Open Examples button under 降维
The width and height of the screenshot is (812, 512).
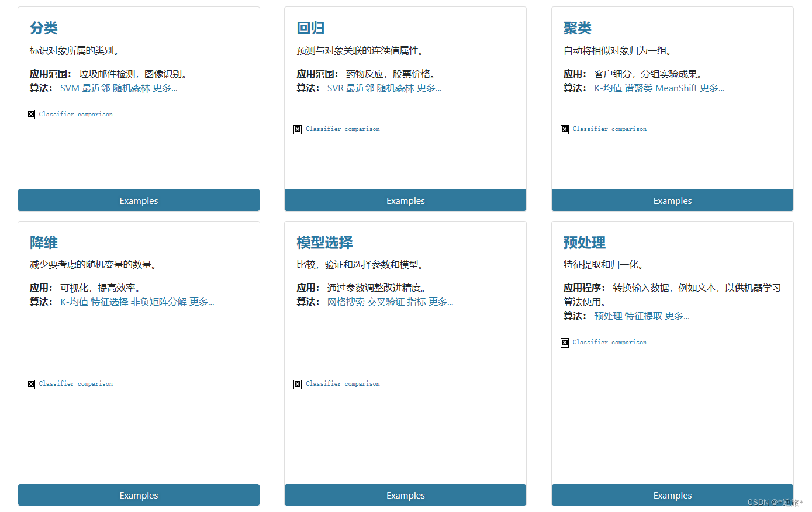click(x=139, y=494)
